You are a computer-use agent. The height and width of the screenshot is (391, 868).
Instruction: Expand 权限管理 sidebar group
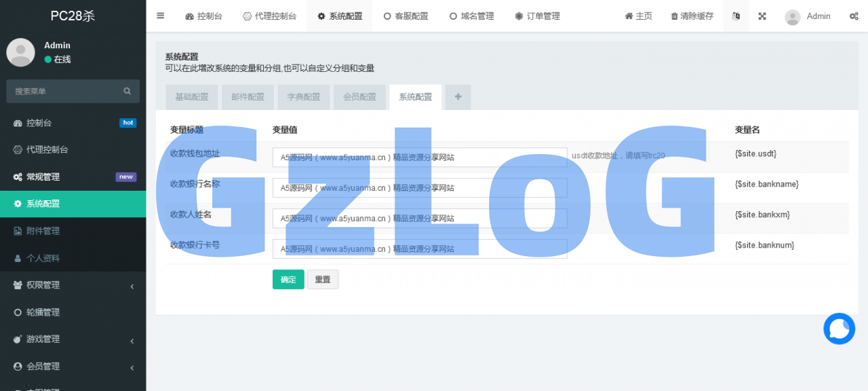(73, 285)
